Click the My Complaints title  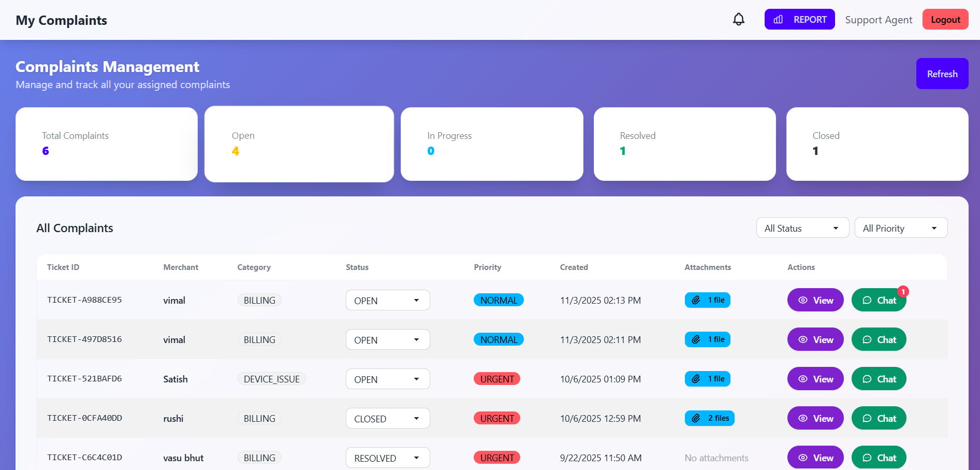point(61,20)
